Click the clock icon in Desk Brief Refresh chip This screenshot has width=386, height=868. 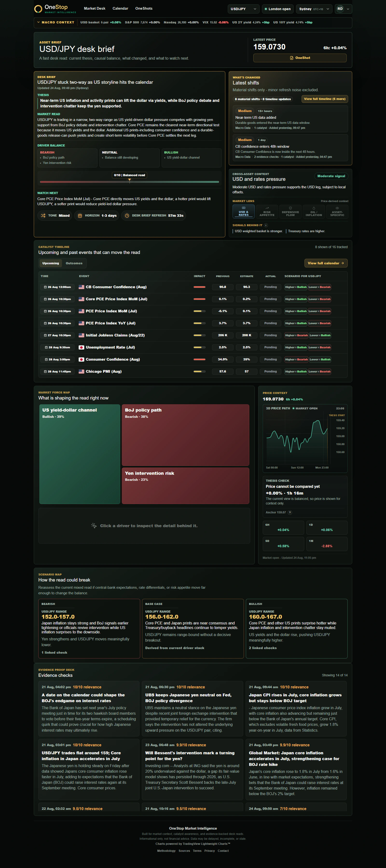tap(127, 216)
